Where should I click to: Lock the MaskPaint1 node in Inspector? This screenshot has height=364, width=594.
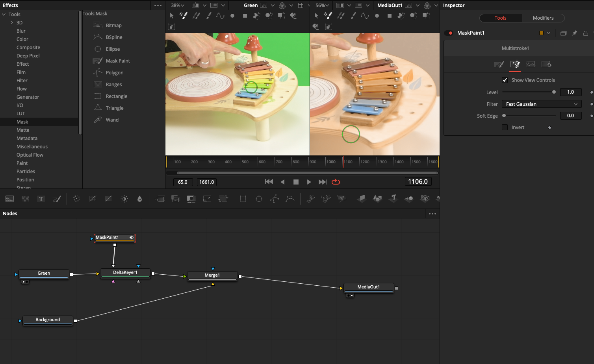pyautogui.click(x=586, y=33)
